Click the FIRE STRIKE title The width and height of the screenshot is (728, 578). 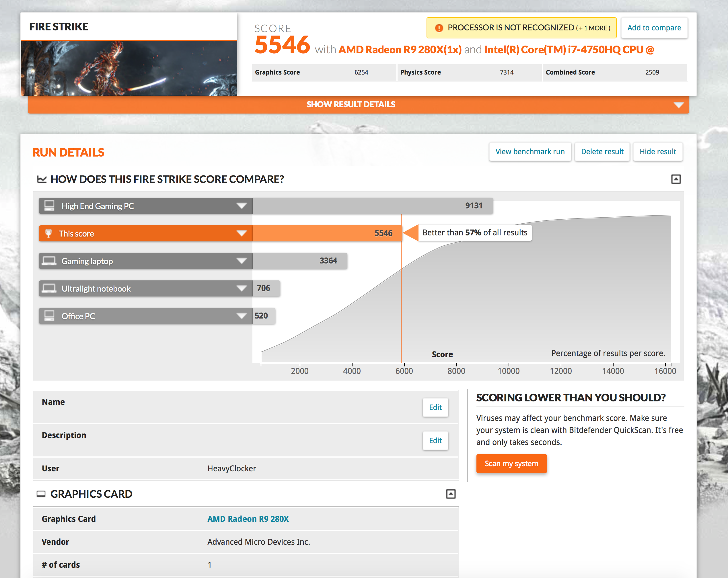tap(59, 27)
